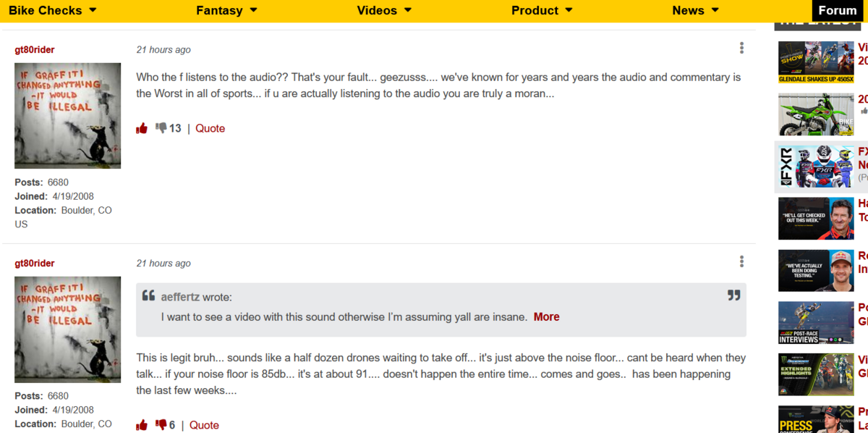Image resolution: width=868 pixels, height=433 pixels.
Task: Click Quote link under the first post
Action: [x=210, y=128]
